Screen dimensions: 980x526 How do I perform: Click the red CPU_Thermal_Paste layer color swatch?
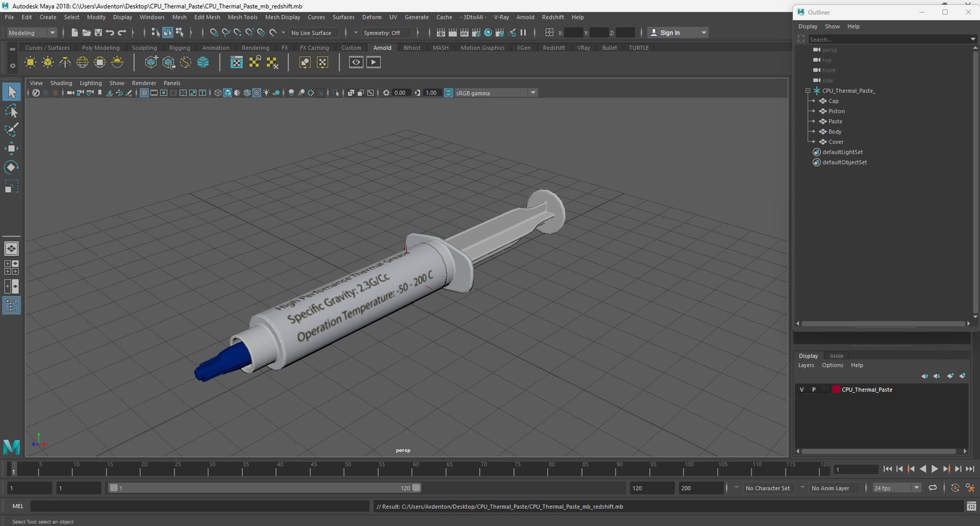[836, 390]
